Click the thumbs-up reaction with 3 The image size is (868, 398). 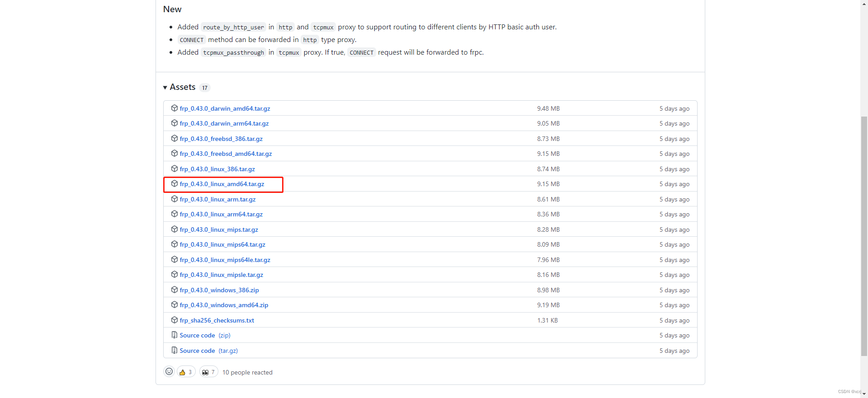(x=186, y=372)
